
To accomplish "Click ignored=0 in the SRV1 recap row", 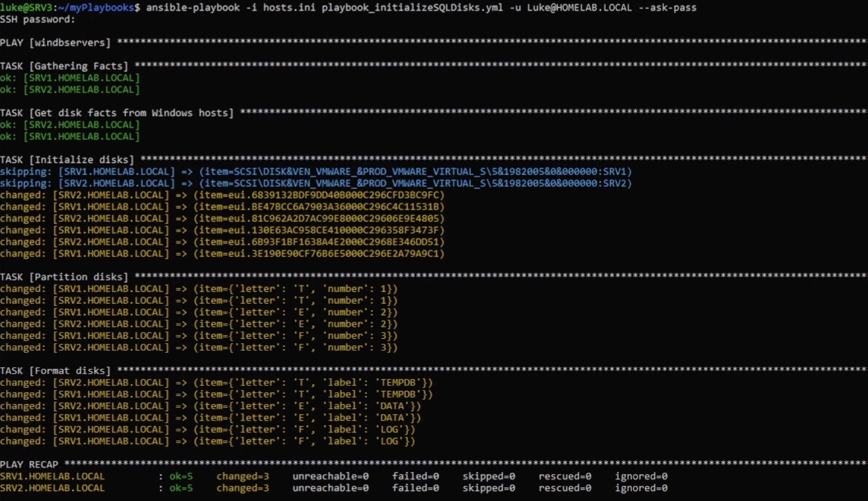I will [x=641, y=477].
